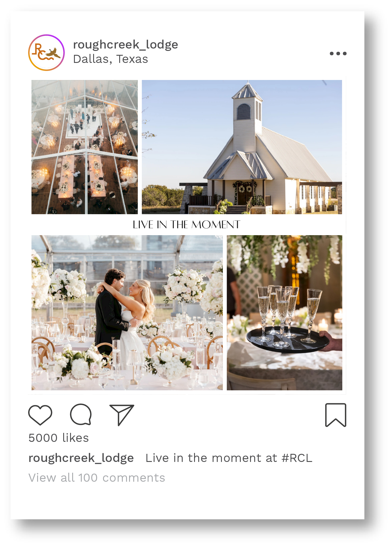View all 100 comments
Viewport: 392px width, 547px height.
tap(97, 478)
